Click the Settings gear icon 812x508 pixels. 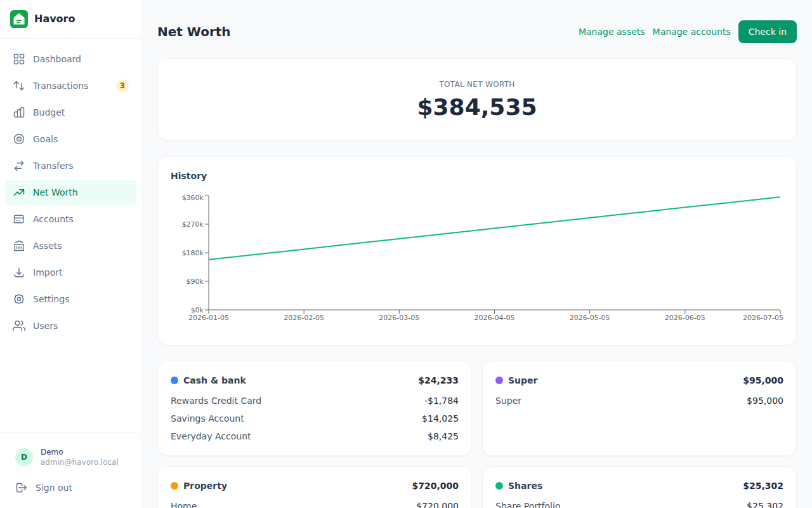tap(19, 299)
